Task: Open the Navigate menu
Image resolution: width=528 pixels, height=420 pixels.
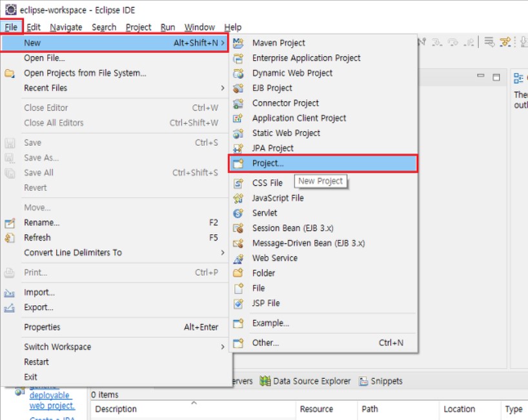Action: [66, 27]
